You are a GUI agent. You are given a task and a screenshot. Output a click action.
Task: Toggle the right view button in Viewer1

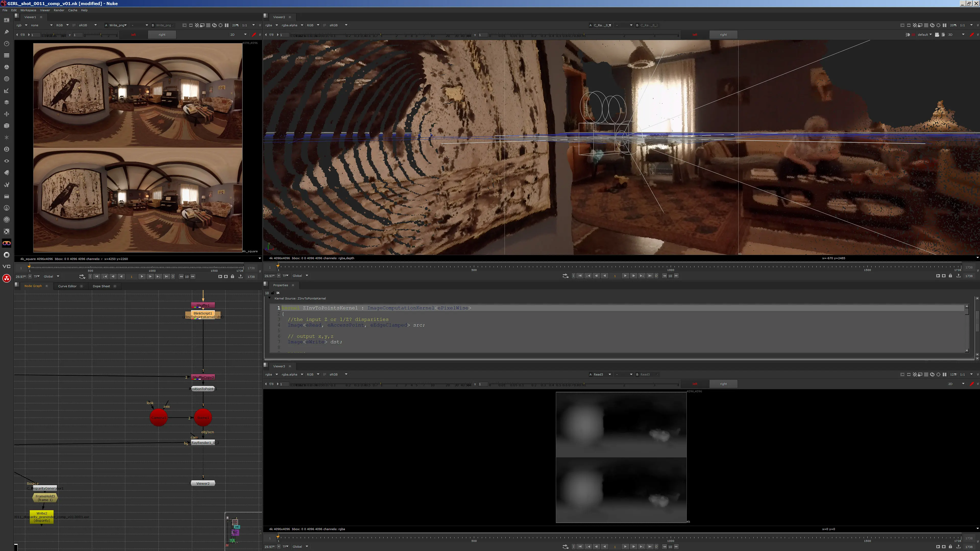(162, 35)
